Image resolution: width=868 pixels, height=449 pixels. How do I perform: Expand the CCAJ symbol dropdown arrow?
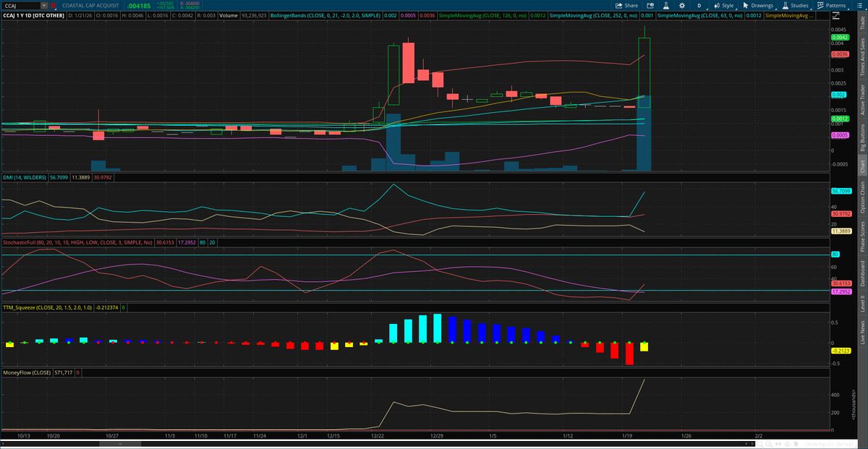tap(43, 6)
